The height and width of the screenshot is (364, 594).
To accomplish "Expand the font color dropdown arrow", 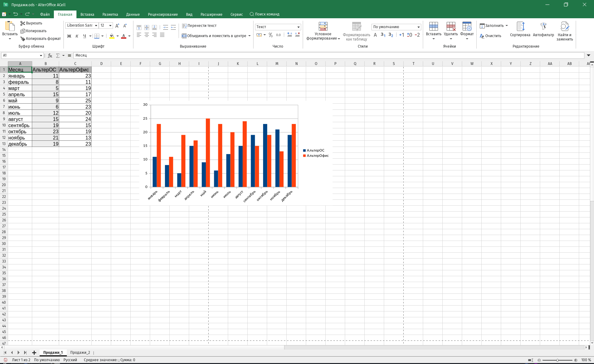I will click(x=129, y=36).
